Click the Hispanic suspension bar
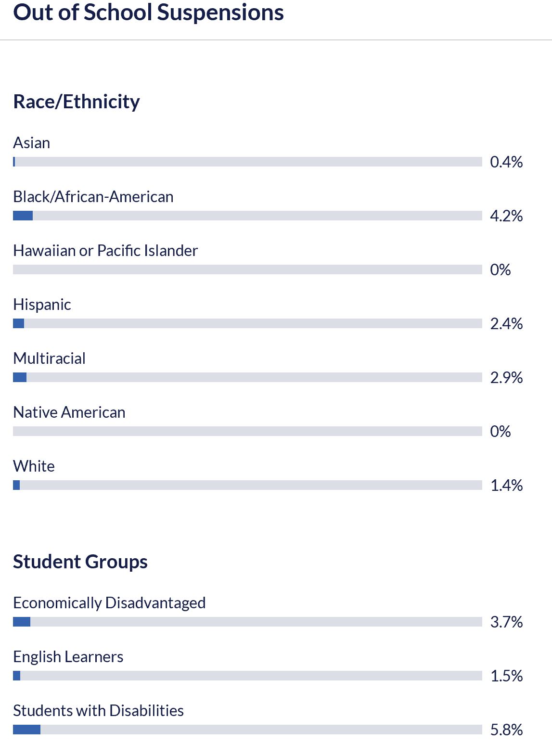This screenshot has width=552, height=756. pos(247,323)
